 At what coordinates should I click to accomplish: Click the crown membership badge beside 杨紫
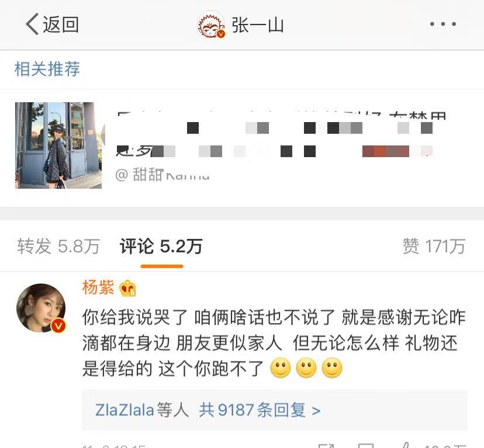pos(127,288)
